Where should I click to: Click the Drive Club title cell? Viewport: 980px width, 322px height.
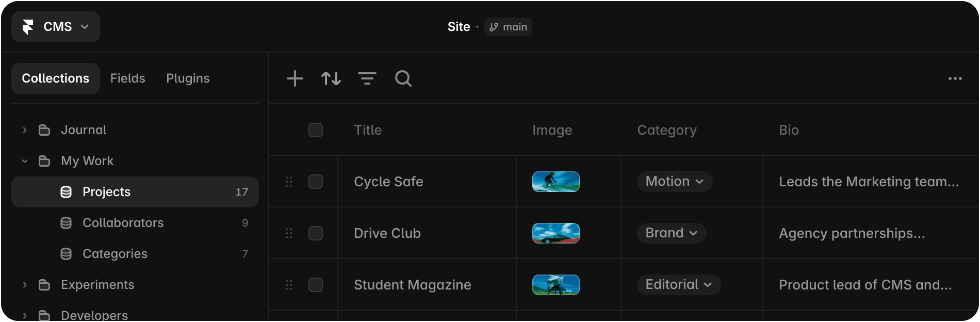coord(427,233)
